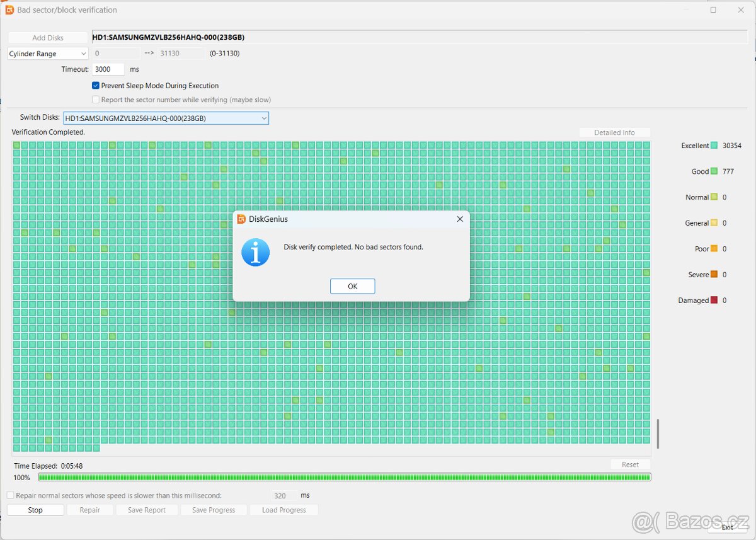This screenshot has width=756, height=540.
Task: Click the (0-31130) range text
Action: click(224, 54)
